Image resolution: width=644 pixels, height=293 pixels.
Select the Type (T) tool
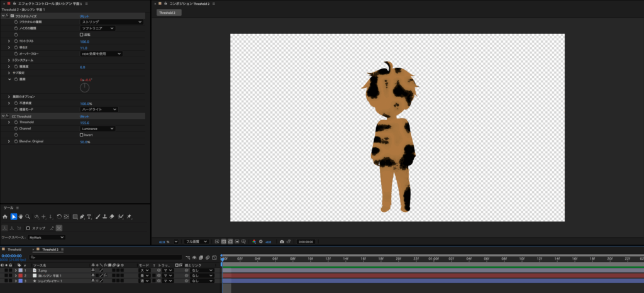tap(89, 216)
